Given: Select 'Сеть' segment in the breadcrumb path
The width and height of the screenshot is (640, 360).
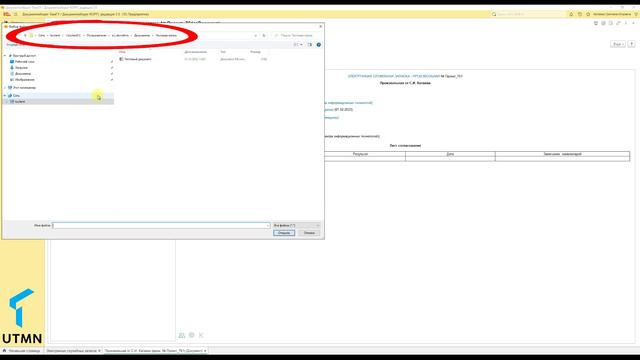Looking at the screenshot, I should (42, 36).
